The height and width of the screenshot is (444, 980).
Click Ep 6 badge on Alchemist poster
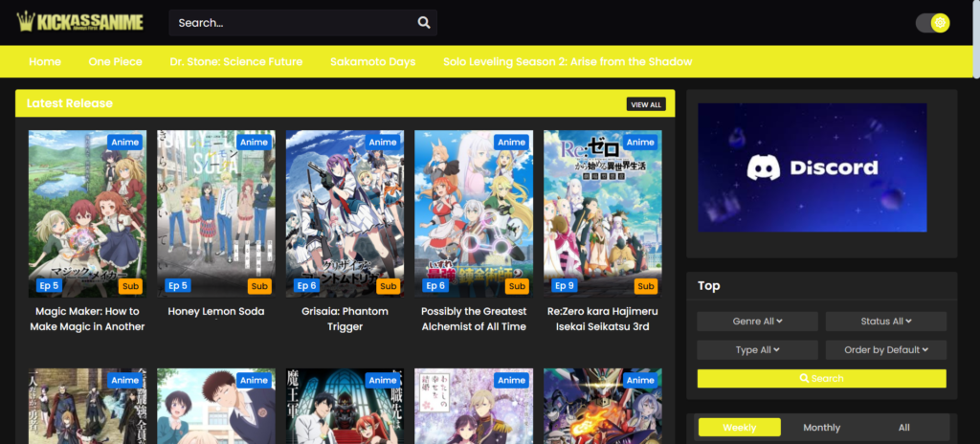435,286
